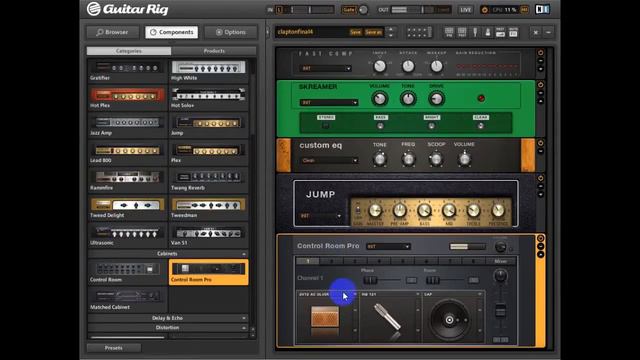Viewport: 640px width, 360px height.
Task: Select the Tweed Delight amp thumbnail
Action: tap(127, 208)
